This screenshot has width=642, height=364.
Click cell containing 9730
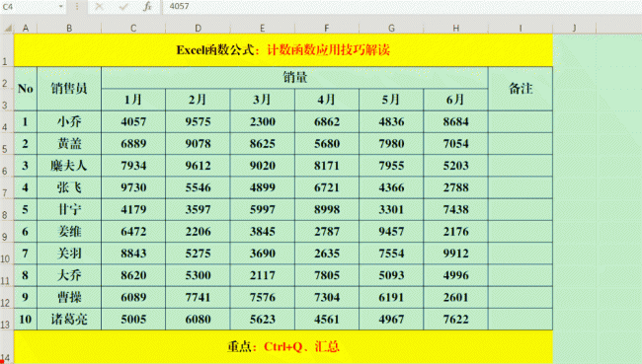(x=133, y=187)
